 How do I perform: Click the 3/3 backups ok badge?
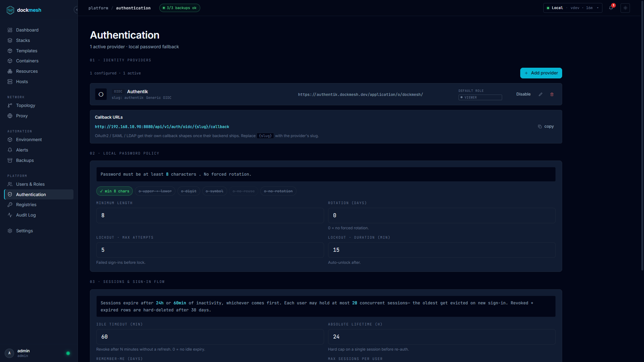tap(180, 8)
